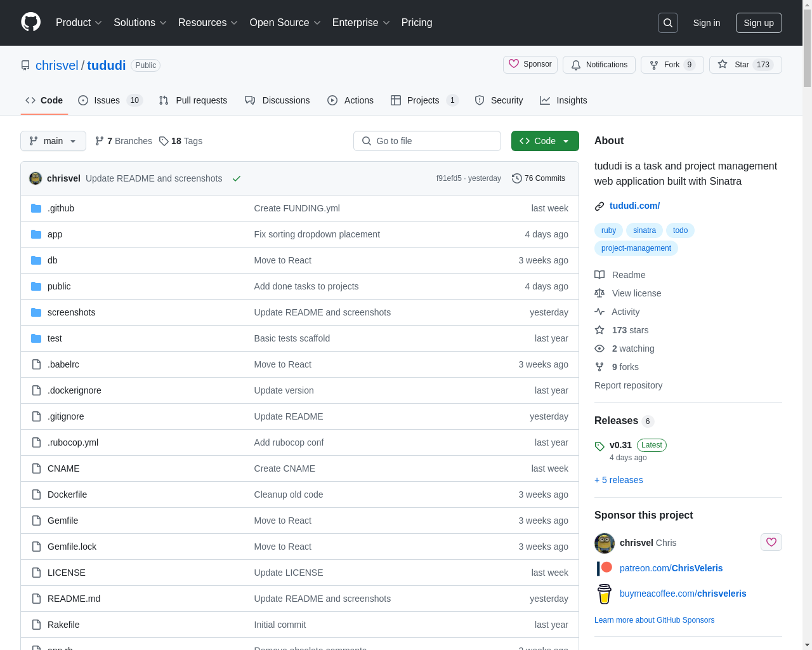Open the main branch selector dropdown
The height and width of the screenshot is (650, 812).
(x=53, y=141)
